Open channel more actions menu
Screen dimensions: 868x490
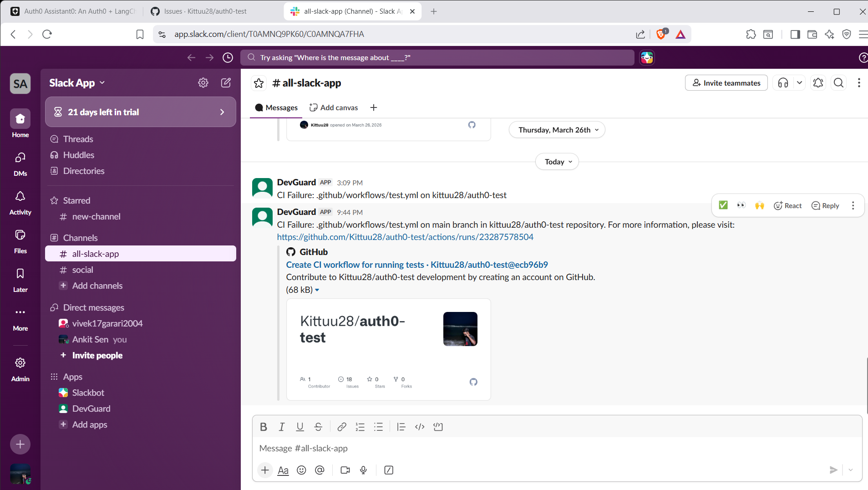click(859, 83)
